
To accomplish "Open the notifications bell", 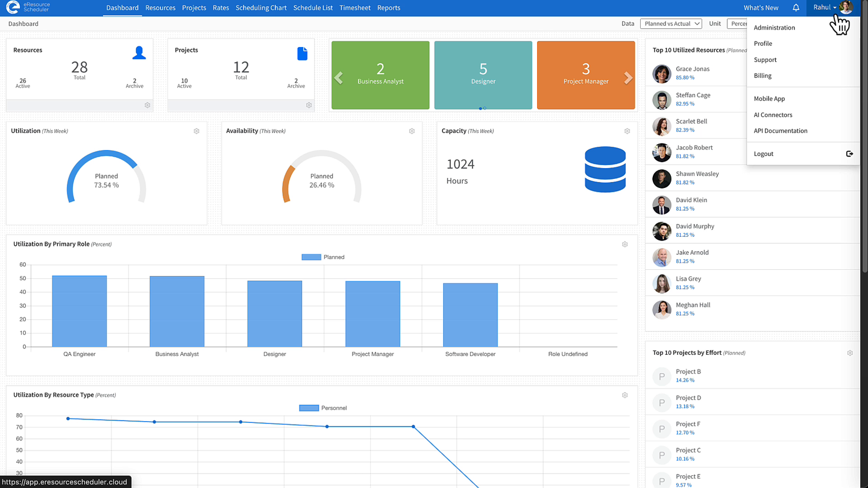I will (796, 8).
